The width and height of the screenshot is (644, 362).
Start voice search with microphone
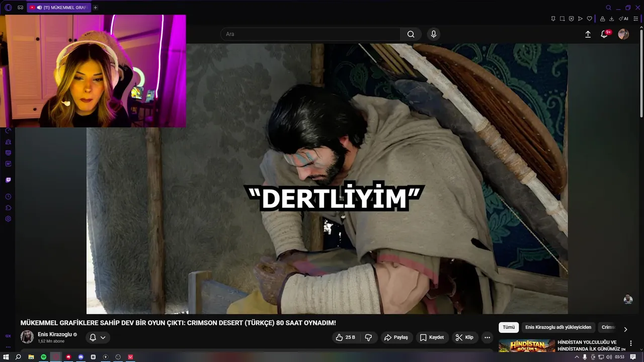click(434, 34)
